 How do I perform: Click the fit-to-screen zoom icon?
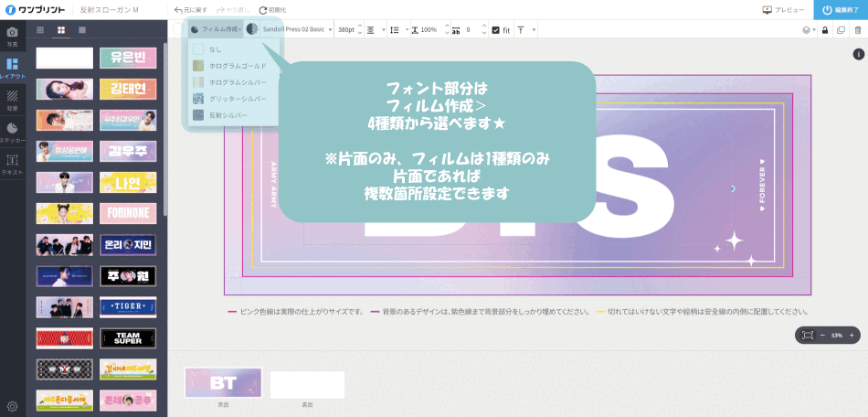pyautogui.click(x=807, y=336)
